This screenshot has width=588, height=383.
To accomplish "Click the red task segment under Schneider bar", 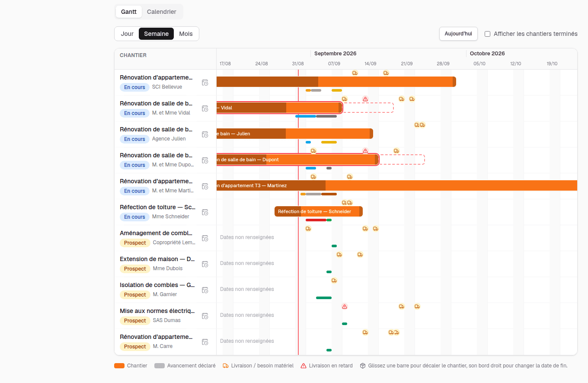I will coord(316,220).
